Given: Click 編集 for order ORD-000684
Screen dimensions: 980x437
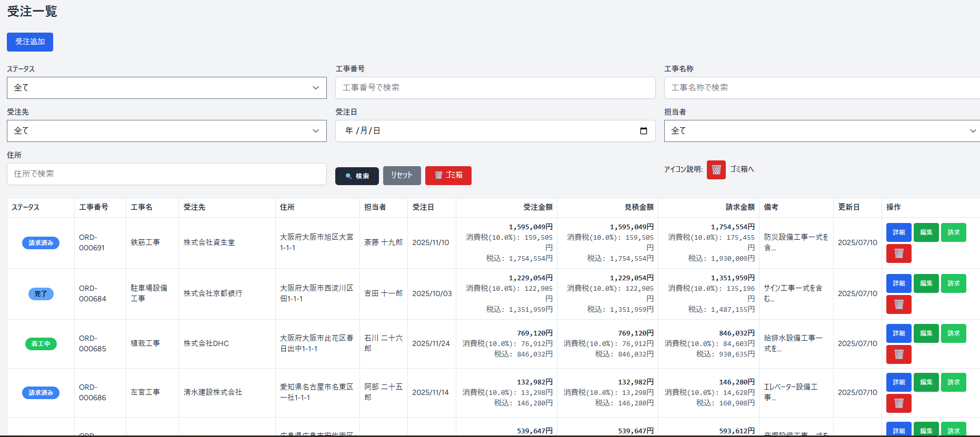Looking at the screenshot, I should [x=926, y=283].
